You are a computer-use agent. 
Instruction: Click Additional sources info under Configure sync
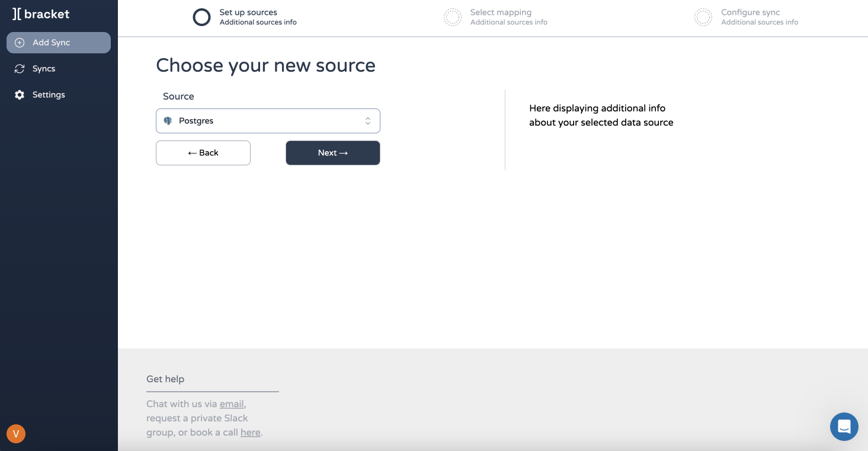point(760,23)
